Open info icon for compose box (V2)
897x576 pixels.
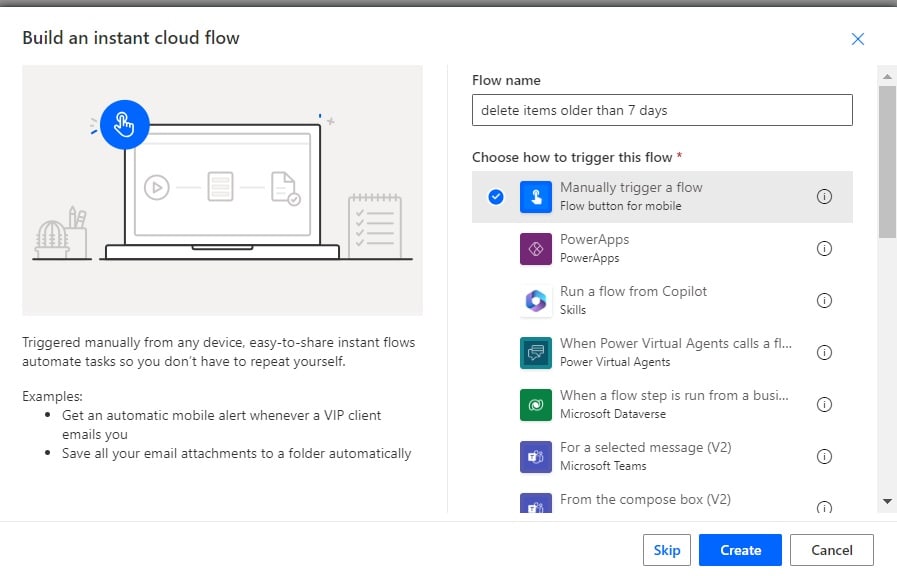click(824, 507)
